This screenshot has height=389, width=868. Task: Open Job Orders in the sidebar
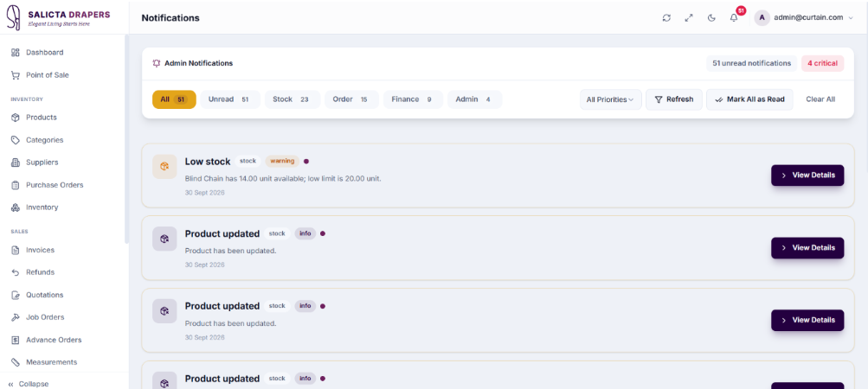[x=45, y=317]
